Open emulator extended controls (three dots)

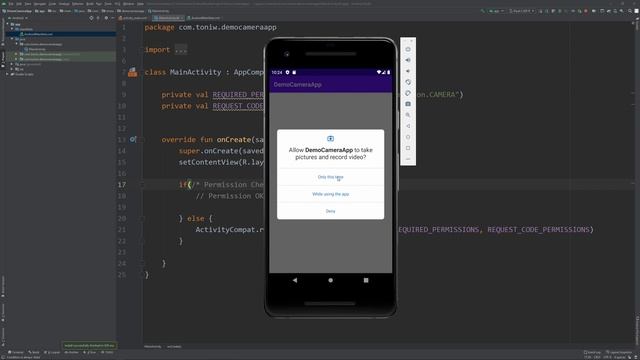(408, 159)
